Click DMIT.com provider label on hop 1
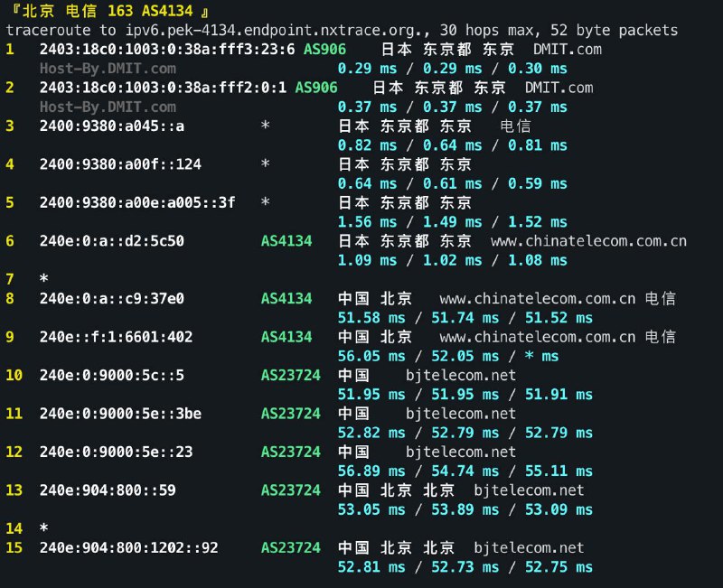Screen dimensions: 723x588 pyautogui.click(x=568, y=50)
